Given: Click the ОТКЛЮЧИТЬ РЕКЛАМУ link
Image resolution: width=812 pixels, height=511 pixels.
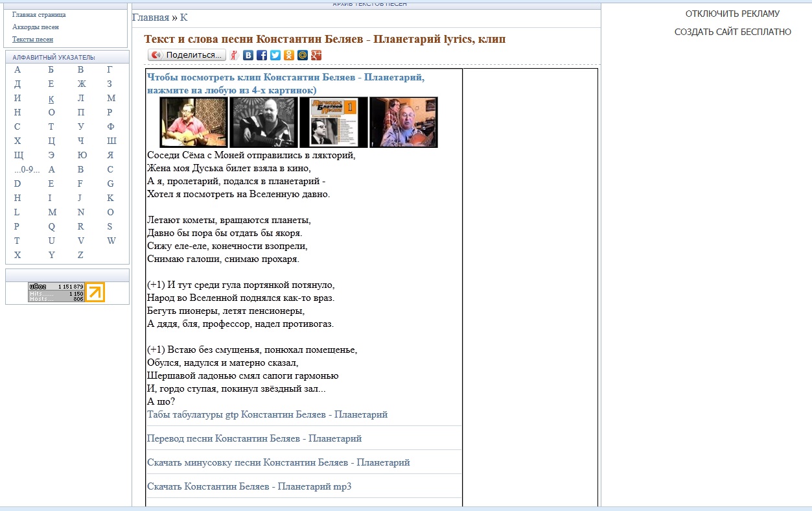Looking at the screenshot, I should tap(732, 14).
